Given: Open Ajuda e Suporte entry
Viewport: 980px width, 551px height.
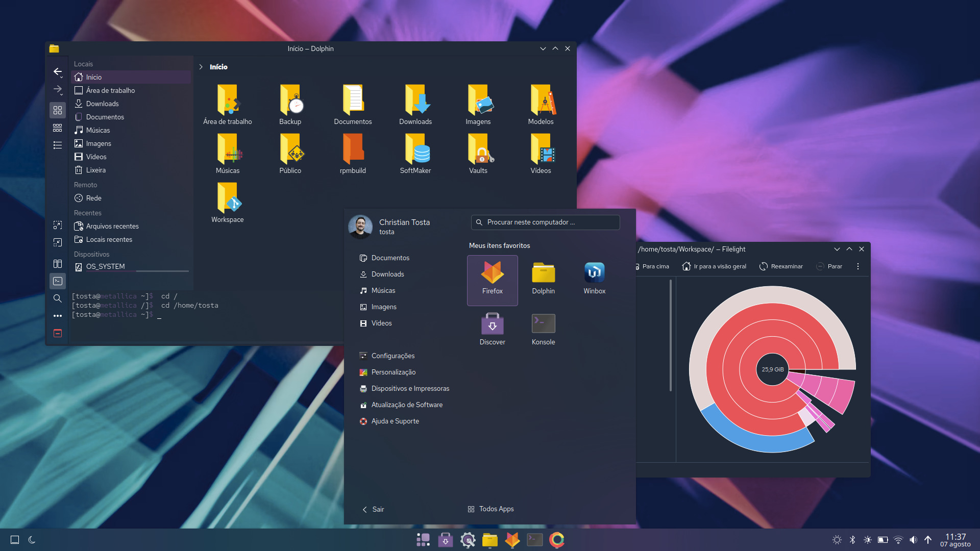Looking at the screenshot, I should 389,421.
